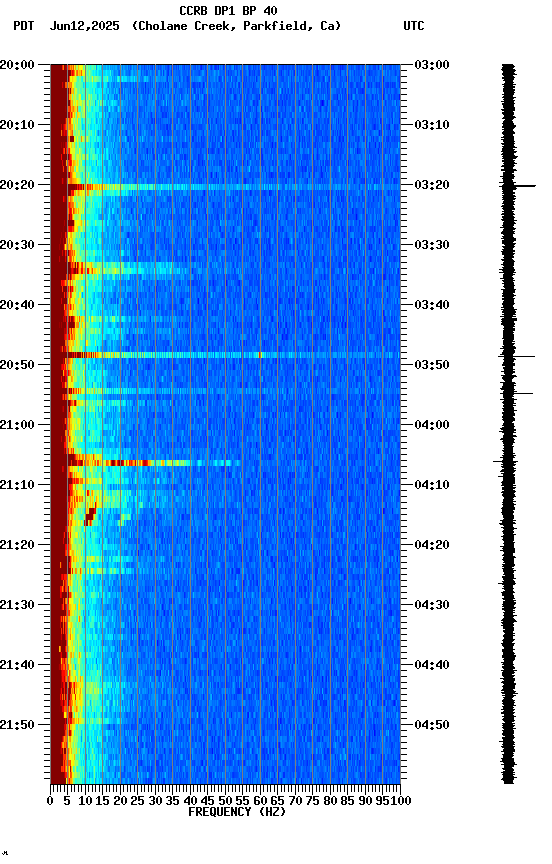Click the 25 Hz frequency axis label

point(138,801)
